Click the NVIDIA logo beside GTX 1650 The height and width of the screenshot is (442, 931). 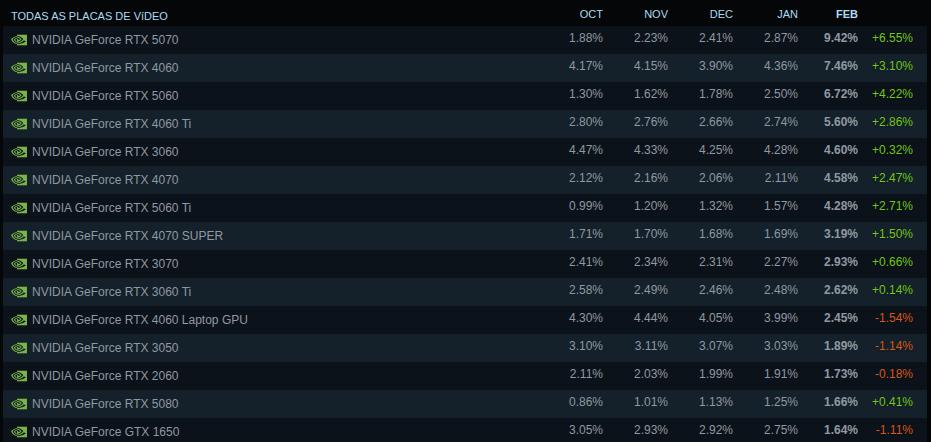coord(18,431)
